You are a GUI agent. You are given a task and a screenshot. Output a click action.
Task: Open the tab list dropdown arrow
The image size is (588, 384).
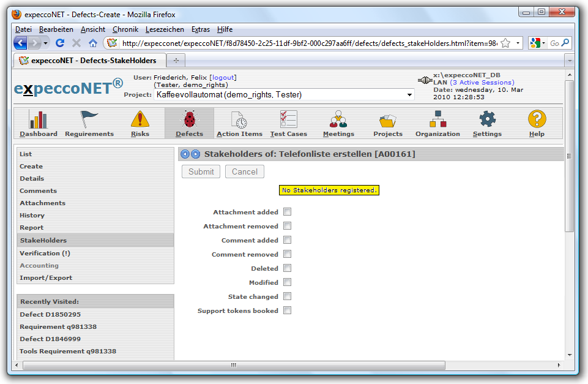tap(569, 61)
